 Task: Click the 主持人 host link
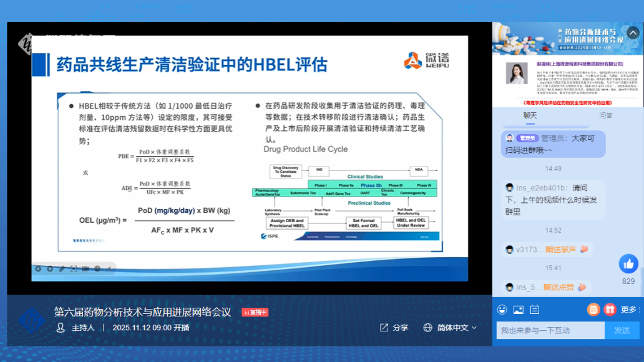[x=76, y=328]
